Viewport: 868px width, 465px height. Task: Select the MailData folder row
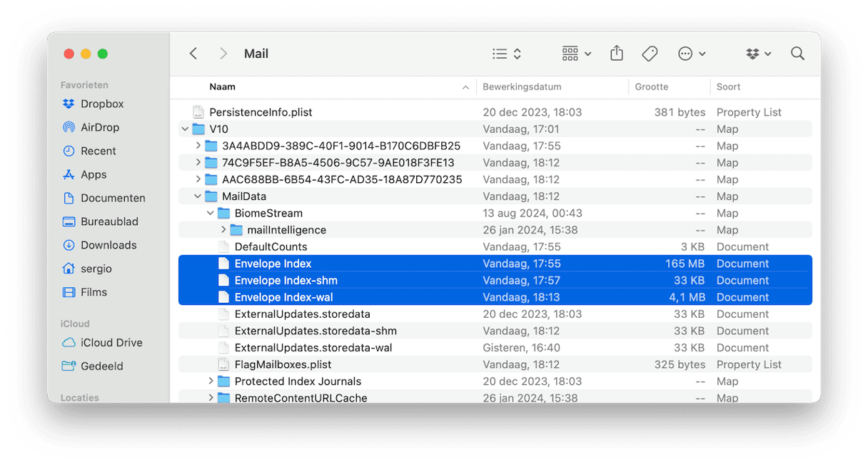tap(495, 196)
